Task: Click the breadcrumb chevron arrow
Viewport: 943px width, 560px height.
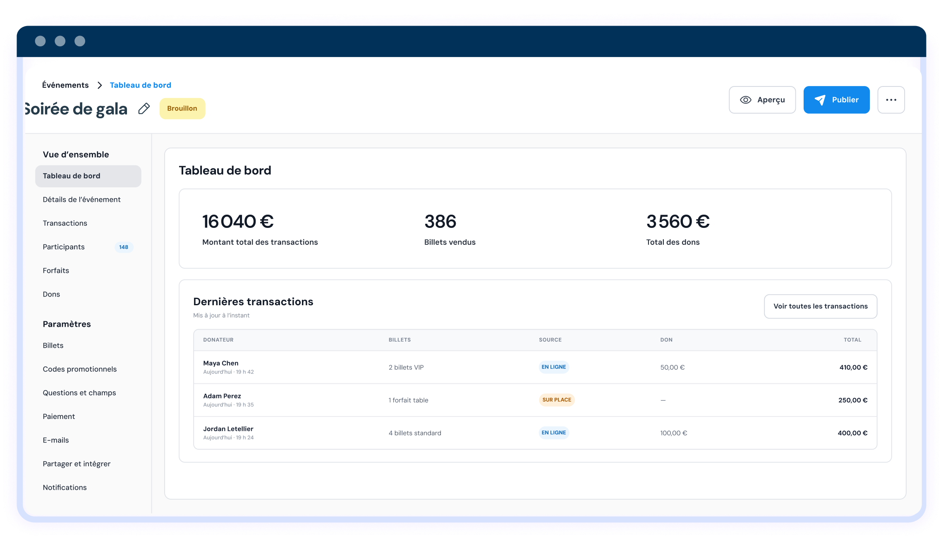Action: [99, 85]
